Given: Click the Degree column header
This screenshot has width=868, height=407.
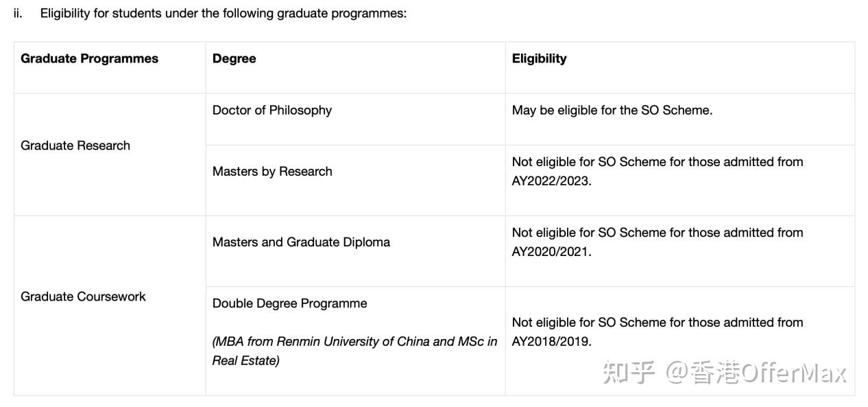Looking at the screenshot, I should click(x=234, y=58).
